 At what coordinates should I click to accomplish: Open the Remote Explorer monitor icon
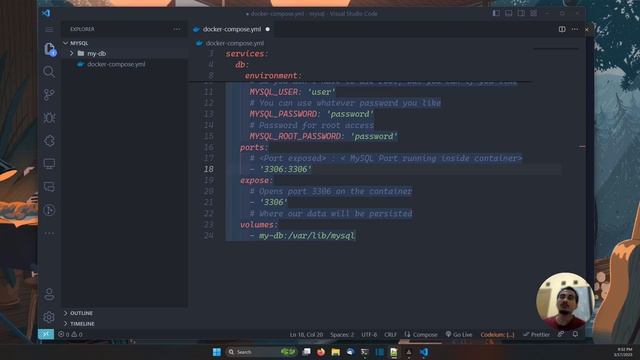pyautogui.click(x=49, y=164)
